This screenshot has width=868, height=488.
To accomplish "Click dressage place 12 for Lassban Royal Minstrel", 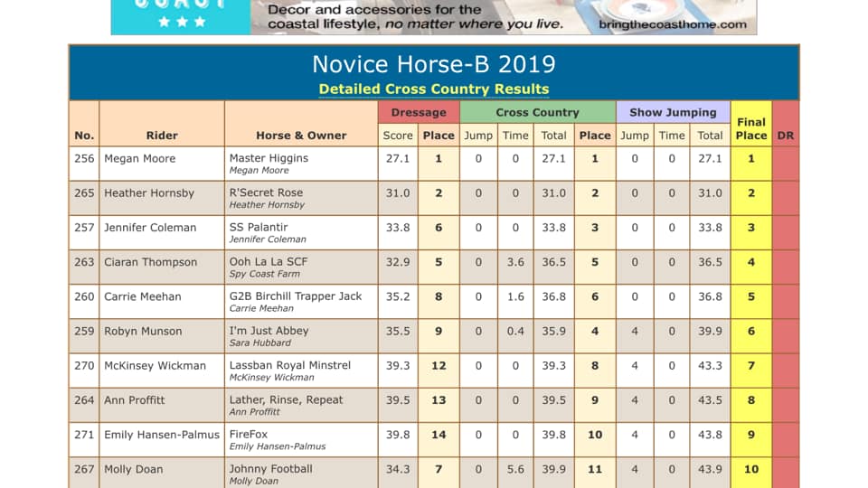I will (x=439, y=366).
